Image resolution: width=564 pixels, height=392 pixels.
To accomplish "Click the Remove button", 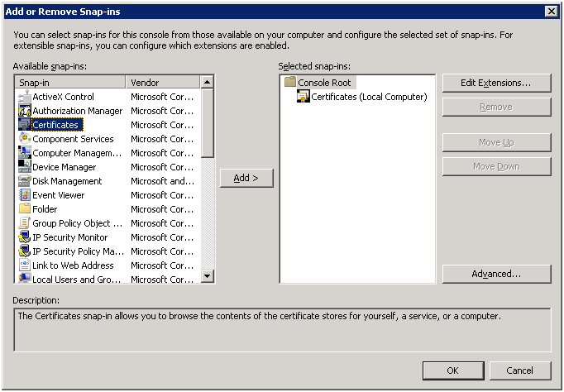I will [496, 107].
